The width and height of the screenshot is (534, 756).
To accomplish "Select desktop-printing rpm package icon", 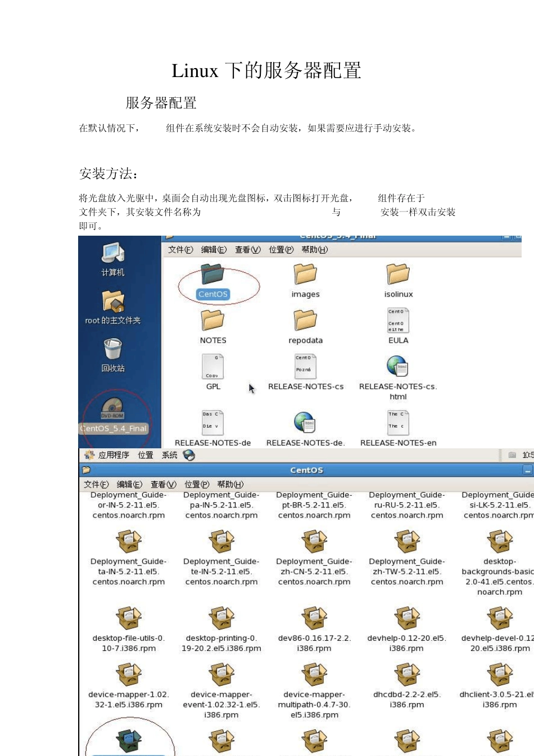I will pyautogui.click(x=221, y=618).
